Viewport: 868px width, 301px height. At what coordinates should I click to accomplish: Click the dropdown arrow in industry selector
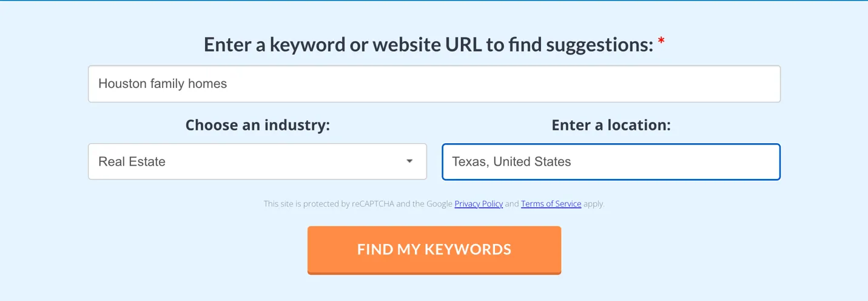click(409, 161)
